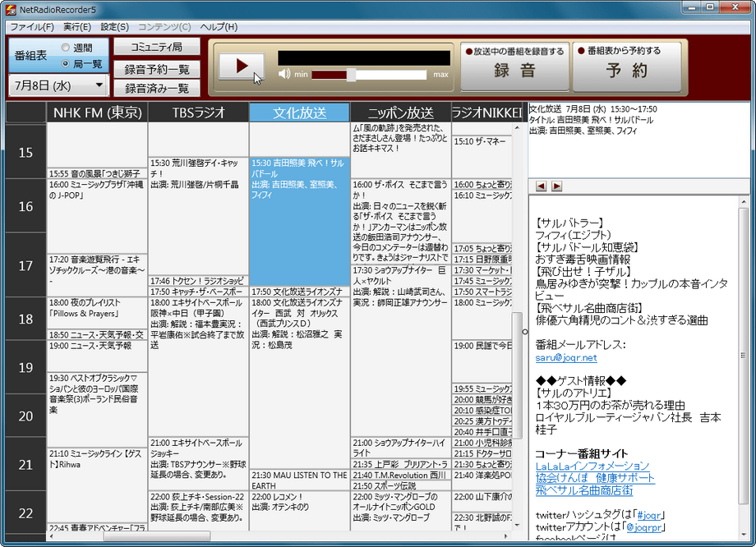Select 16:00 ミュージックプラザ program on NHK FM
Viewport: 756px width, 547px height.
click(x=98, y=216)
